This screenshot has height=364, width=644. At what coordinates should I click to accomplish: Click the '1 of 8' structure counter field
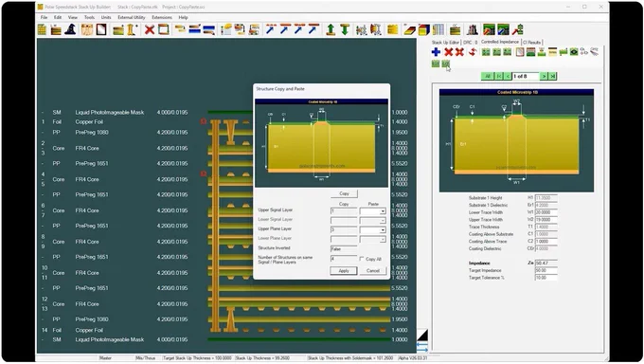[526, 76]
